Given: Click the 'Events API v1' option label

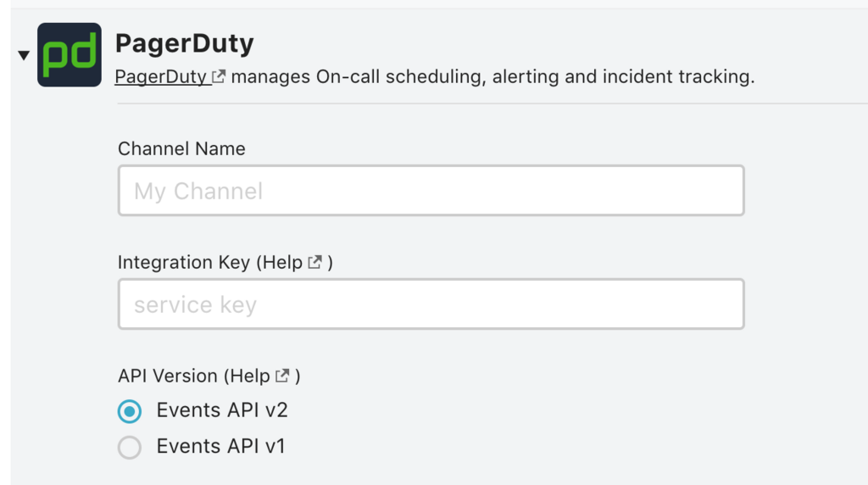Looking at the screenshot, I should 220,446.
